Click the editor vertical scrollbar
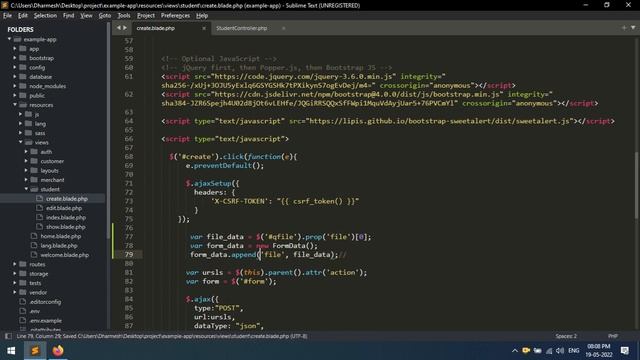Screen dimensions: 640x360 pyautogui.click(x=636, y=186)
